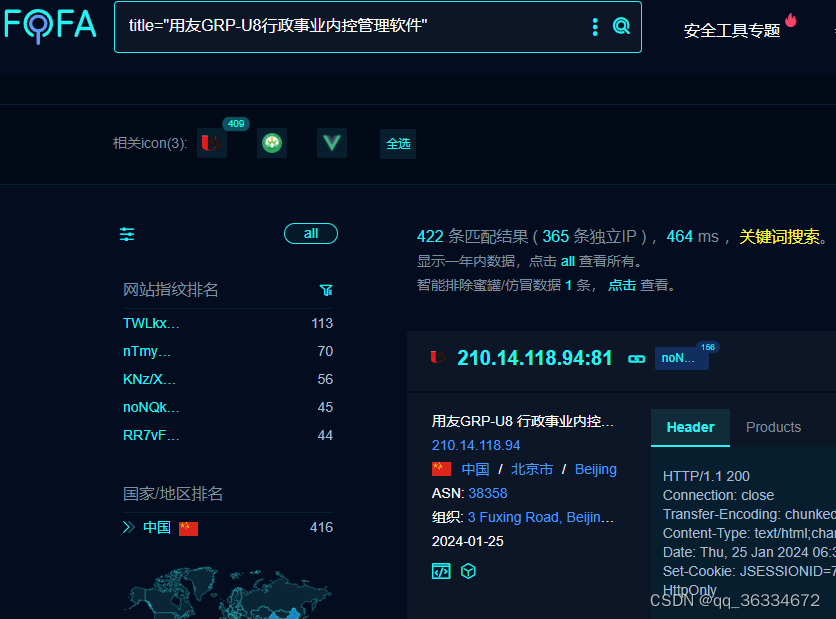836x619 pixels.
Task: Select the red icon thumbnail with 409 badge
Action: [x=211, y=142]
